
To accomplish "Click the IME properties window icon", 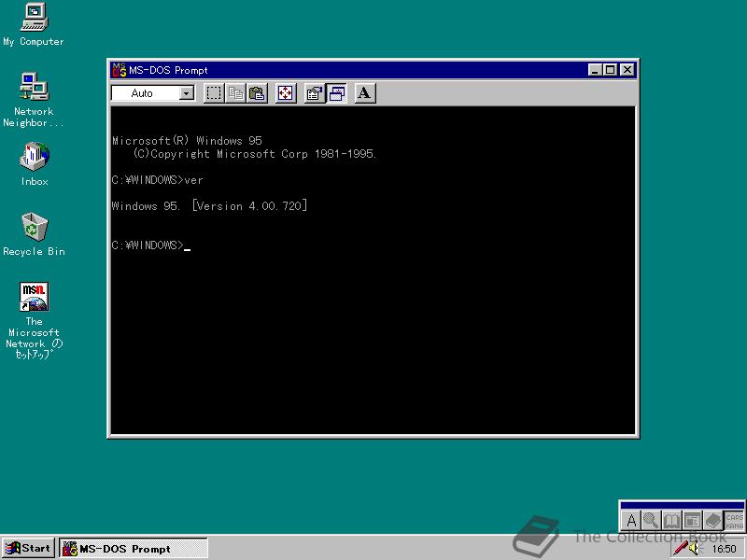I will (x=692, y=520).
